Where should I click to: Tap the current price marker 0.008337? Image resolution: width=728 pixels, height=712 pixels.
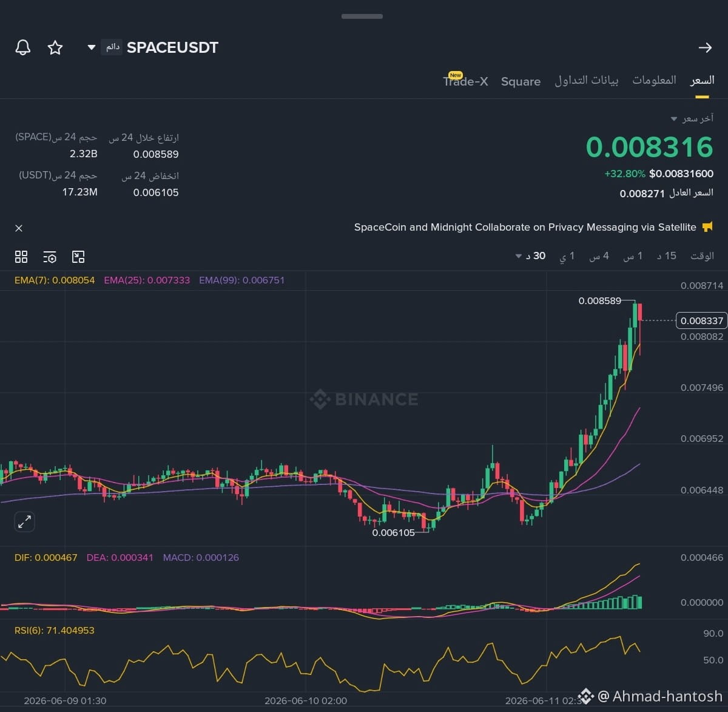click(x=702, y=320)
